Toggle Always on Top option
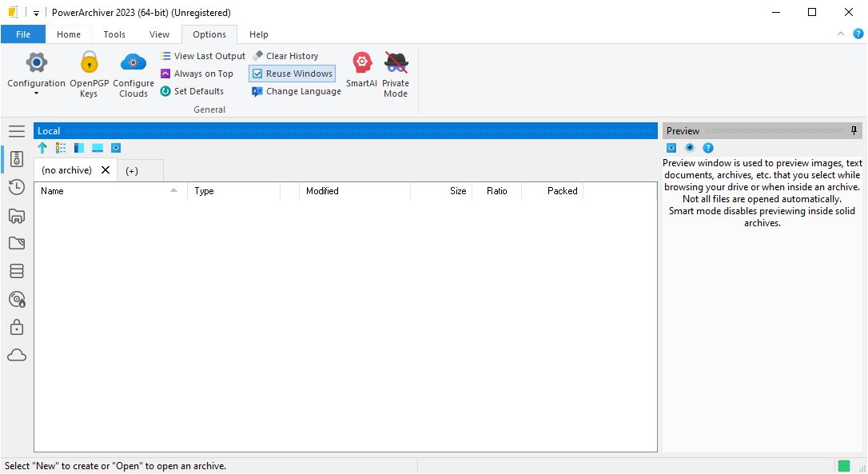The width and height of the screenshot is (868, 474). click(x=197, y=74)
